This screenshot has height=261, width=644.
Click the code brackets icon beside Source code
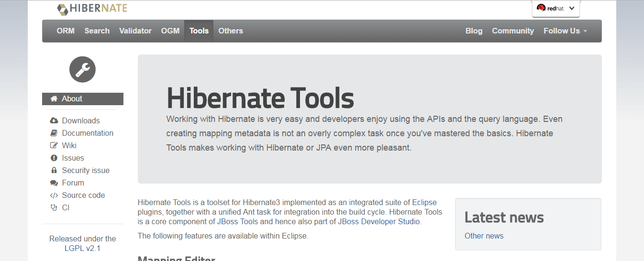coord(54,195)
